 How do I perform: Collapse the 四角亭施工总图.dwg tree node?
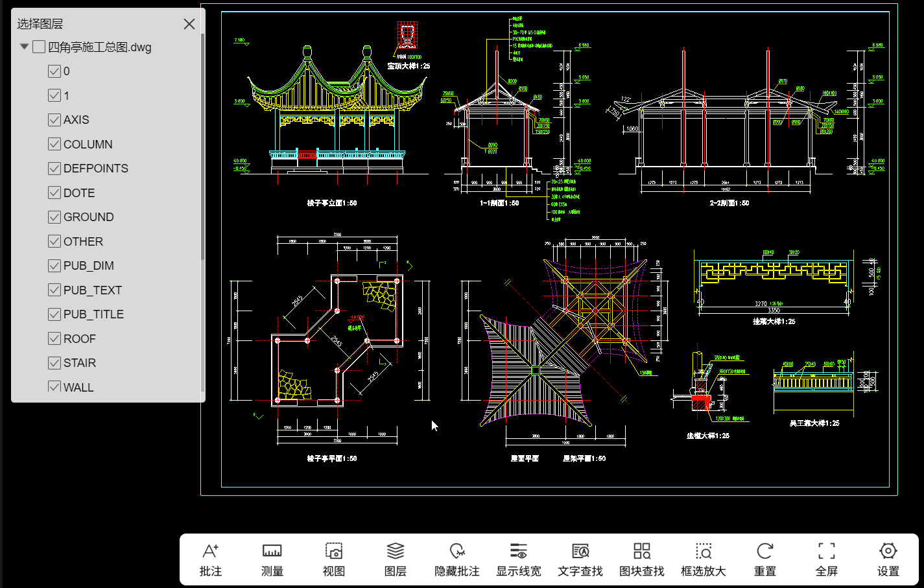click(25, 47)
